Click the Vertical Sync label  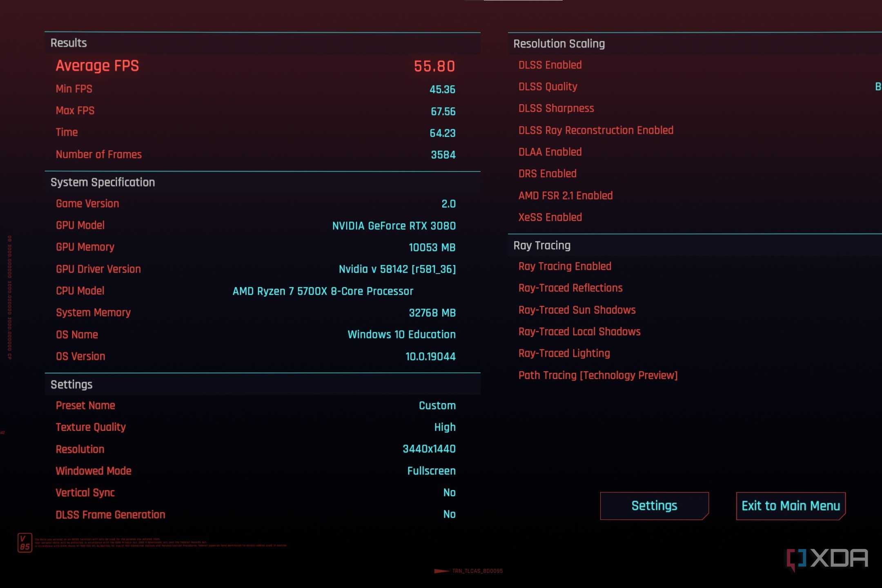tap(85, 493)
